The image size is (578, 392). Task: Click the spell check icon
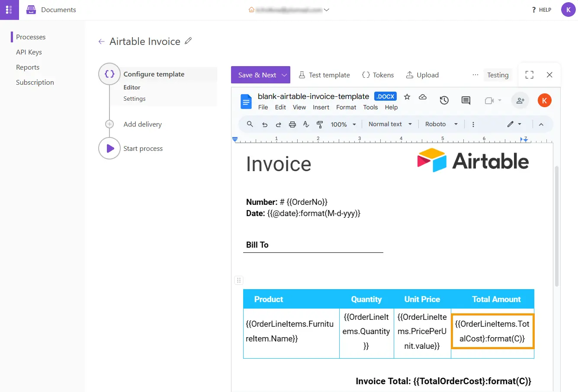point(306,124)
